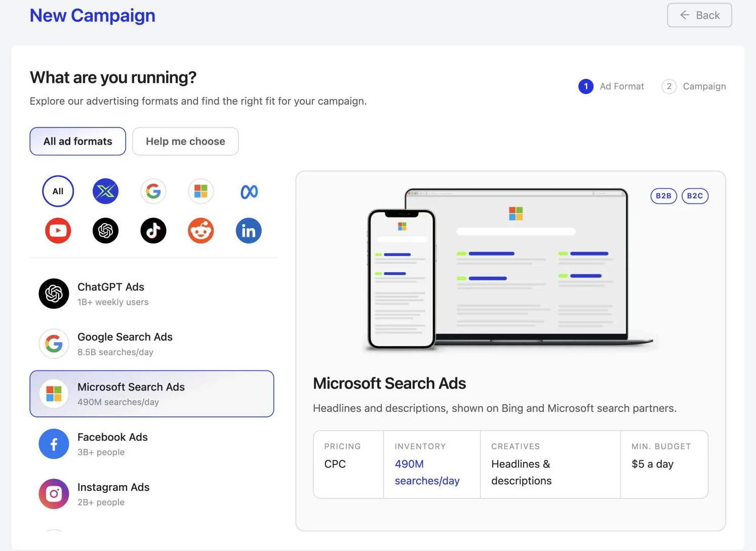Screen dimensions: 756x551
Task: Open the Help me choose tab
Action: click(x=185, y=141)
